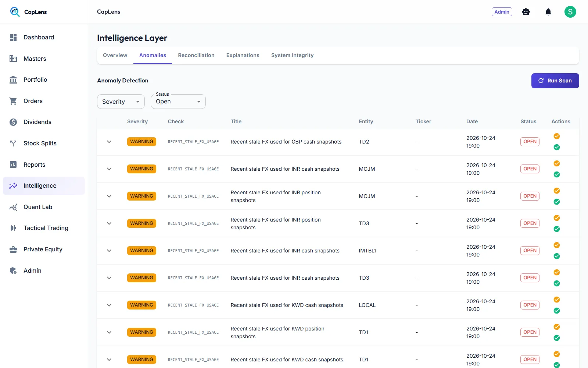Open Tactical Trading in the sidebar
588x368 pixels.
tap(44, 228)
